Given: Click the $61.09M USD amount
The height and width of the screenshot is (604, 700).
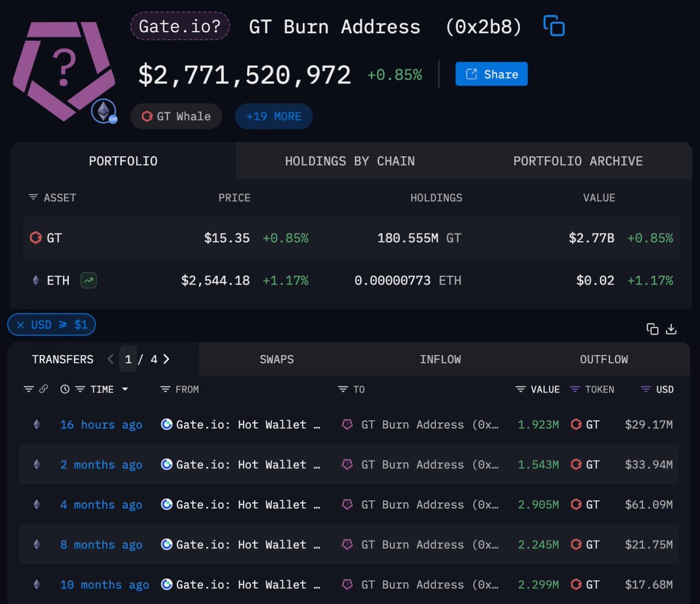Looking at the screenshot, I should pyautogui.click(x=649, y=505).
